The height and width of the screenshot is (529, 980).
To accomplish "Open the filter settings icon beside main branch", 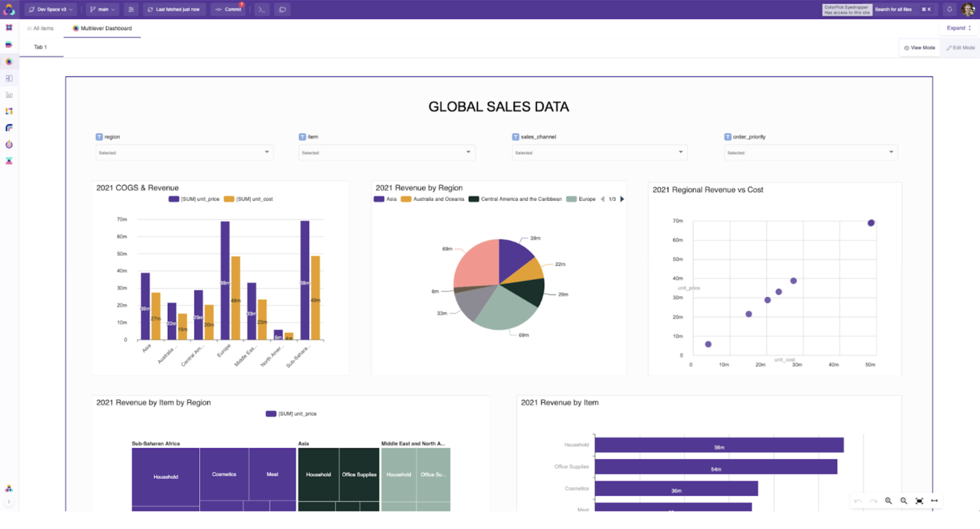I will click(x=131, y=9).
